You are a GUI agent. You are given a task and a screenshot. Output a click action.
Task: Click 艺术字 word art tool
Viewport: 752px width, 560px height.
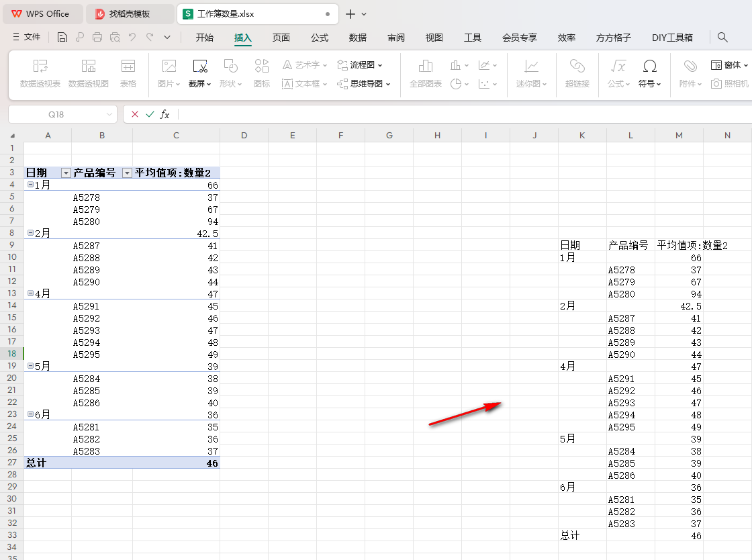305,64
